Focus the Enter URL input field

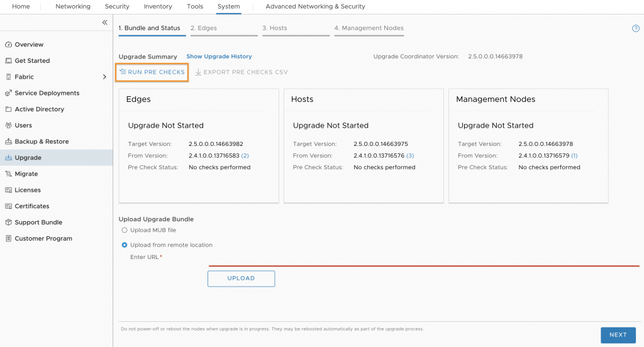pyautogui.click(x=424, y=260)
